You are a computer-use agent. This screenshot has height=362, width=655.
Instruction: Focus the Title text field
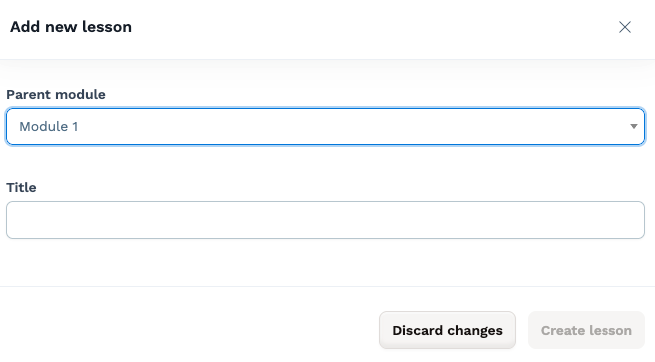325,220
